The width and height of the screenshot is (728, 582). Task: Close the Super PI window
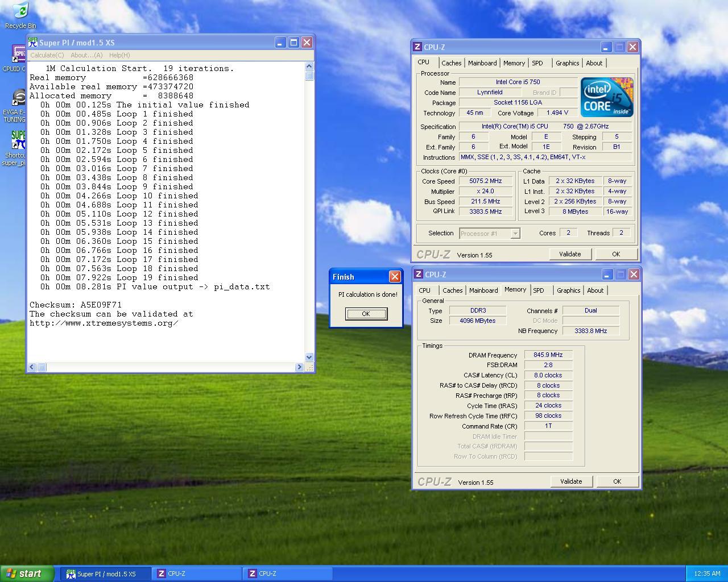[307, 43]
